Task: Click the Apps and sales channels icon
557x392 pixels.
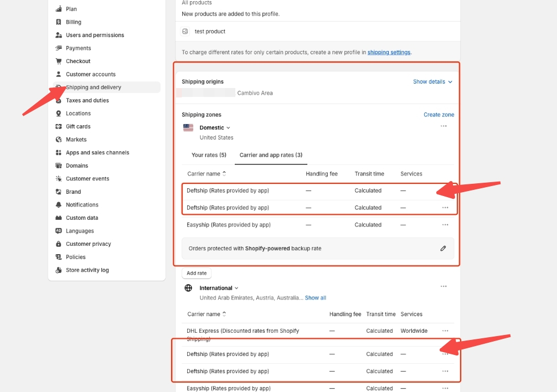Action: pos(59,152)
